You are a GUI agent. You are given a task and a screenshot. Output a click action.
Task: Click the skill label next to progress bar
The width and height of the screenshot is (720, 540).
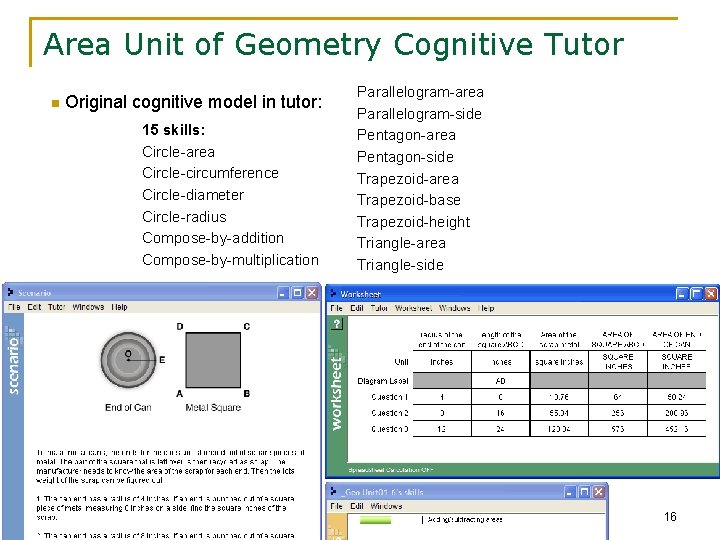coord(465,520)
